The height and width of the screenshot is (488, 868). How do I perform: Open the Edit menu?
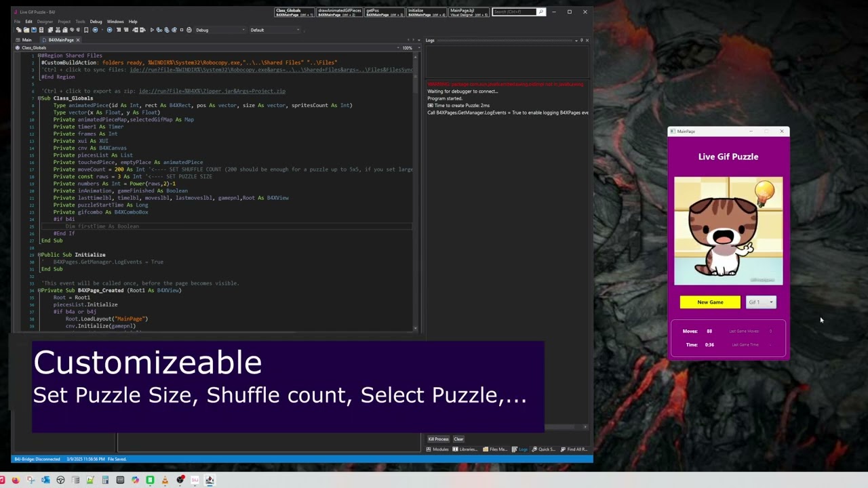(x=28, y=22)
